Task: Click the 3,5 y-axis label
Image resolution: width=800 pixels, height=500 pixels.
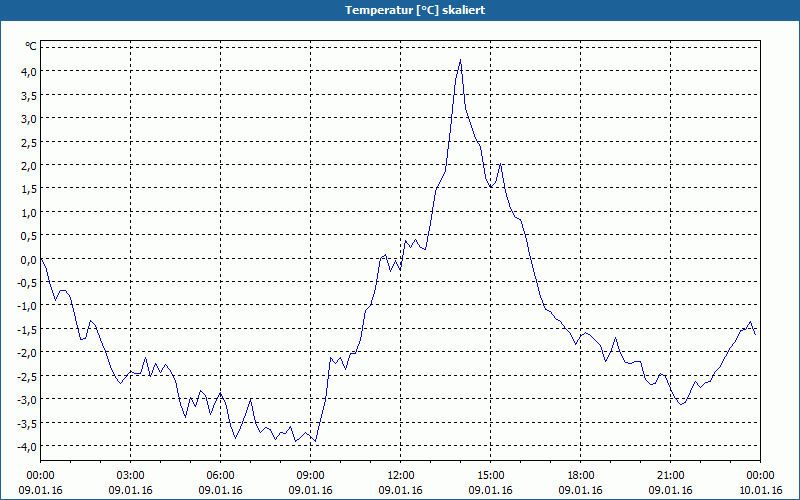Action: [x=29, y=95]
